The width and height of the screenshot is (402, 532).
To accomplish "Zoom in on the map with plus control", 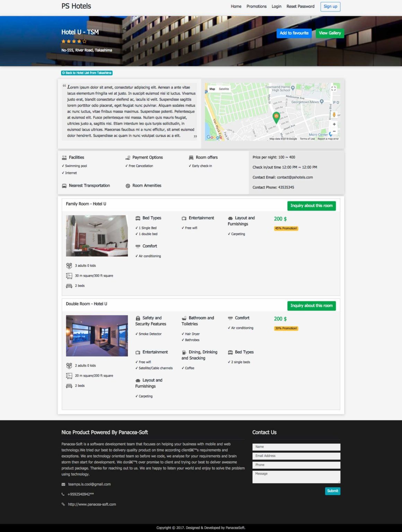I will pyautogui.click(x=333, y=124).
